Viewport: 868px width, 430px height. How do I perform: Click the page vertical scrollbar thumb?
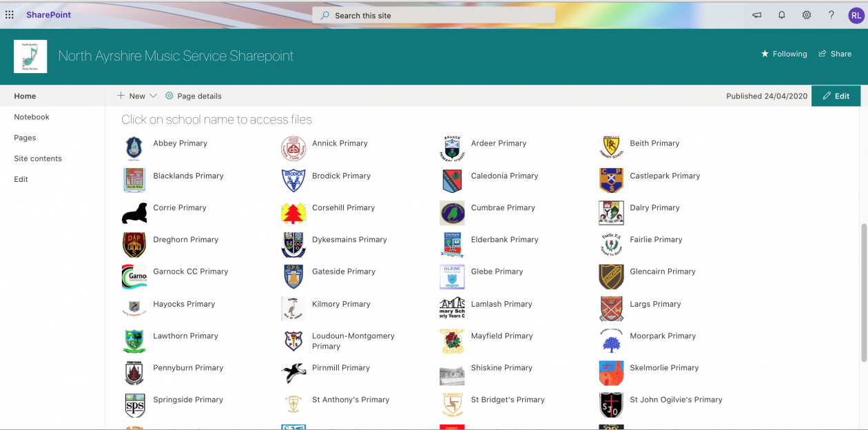coord(864,293)
